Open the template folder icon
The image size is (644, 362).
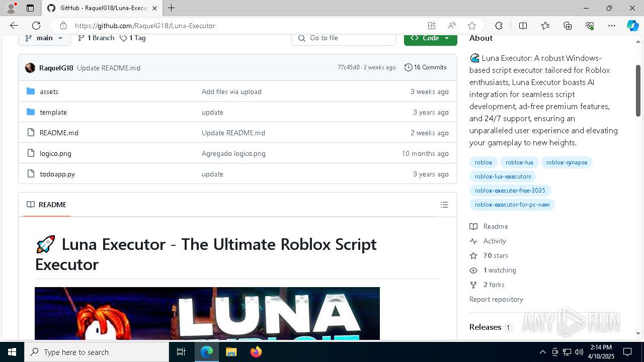(31, 112)
